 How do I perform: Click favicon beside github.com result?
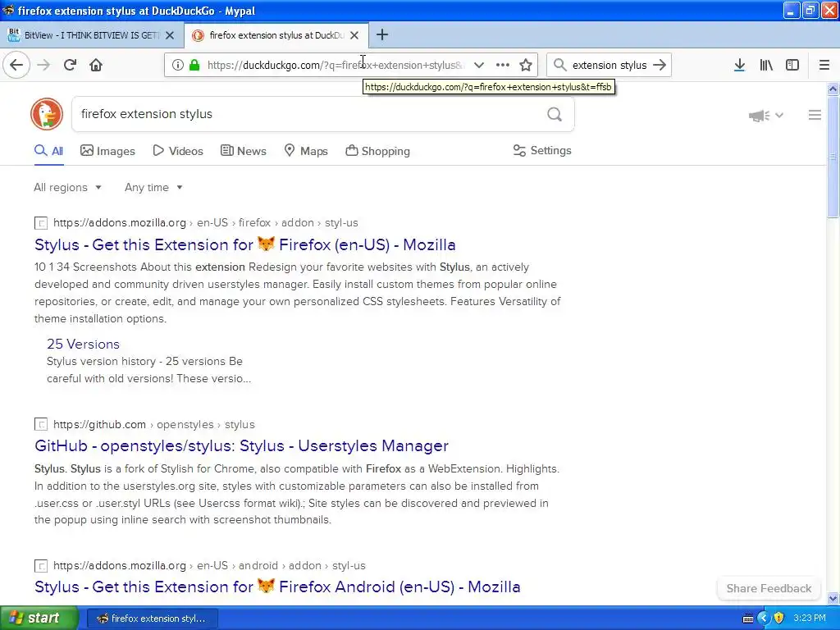coord(41,424)
